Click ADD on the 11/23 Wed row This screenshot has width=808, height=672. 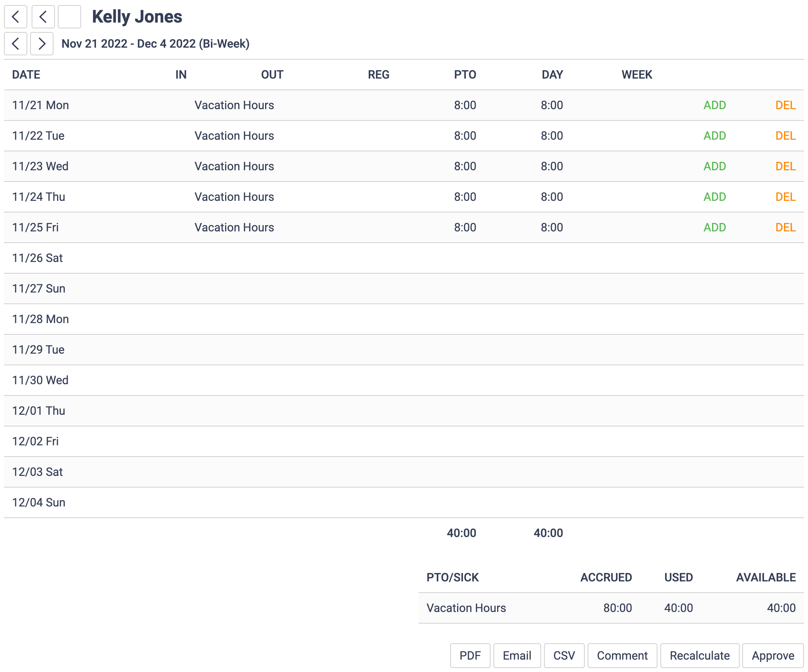[x=714, y=166]
